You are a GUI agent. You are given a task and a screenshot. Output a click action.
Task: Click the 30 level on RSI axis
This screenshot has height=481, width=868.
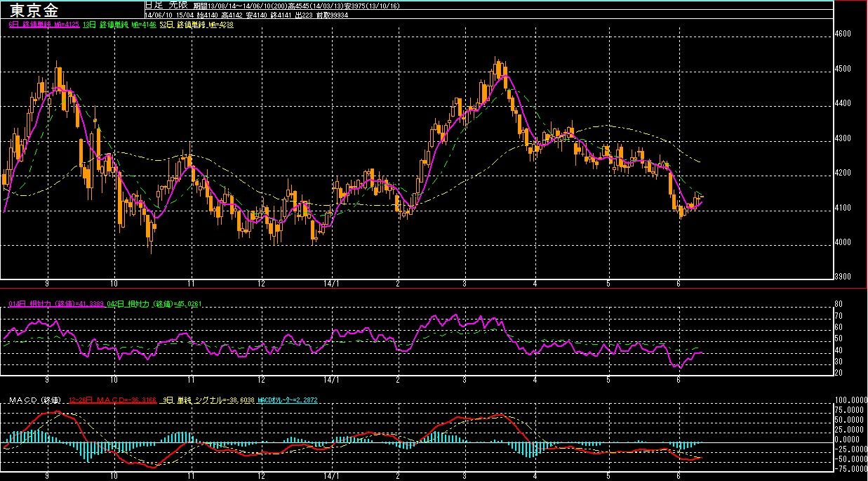pyautogui.click(x=838, y=361)
